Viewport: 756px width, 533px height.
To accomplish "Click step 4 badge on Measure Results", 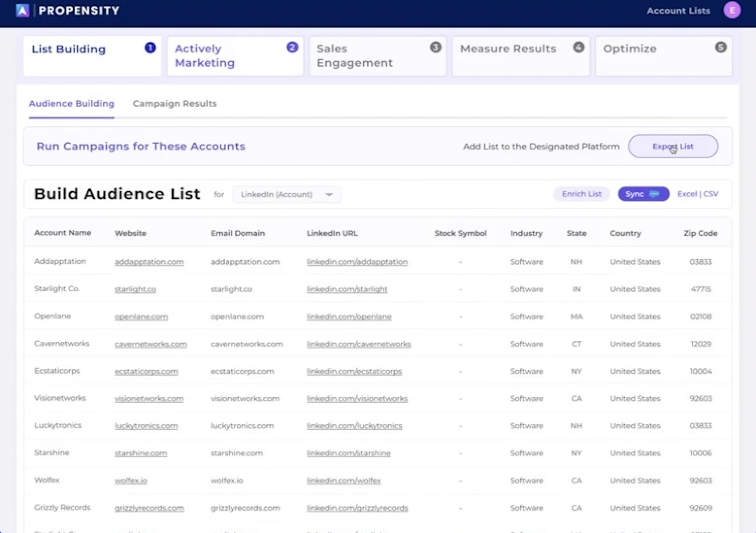I will 578,47.
